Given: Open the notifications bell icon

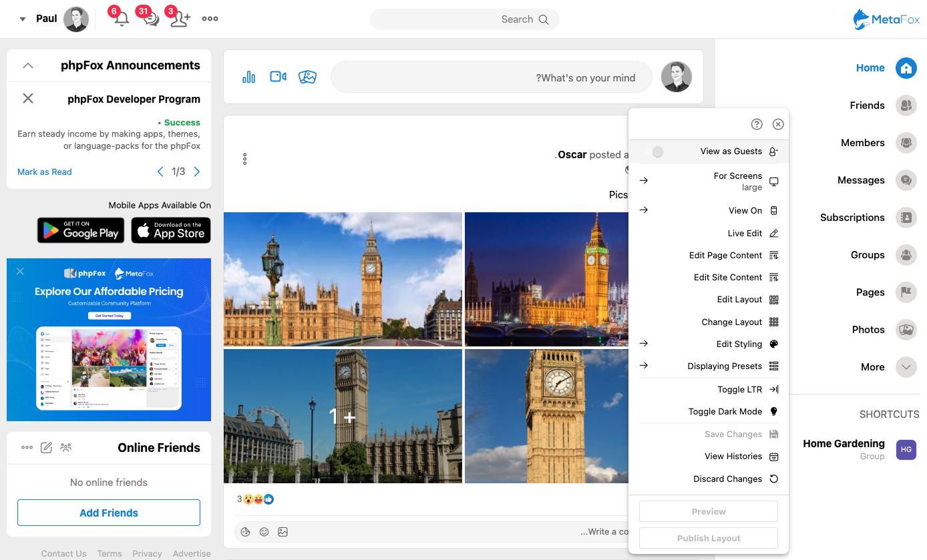Looking at the screenshot, I should tap(121, 19).
